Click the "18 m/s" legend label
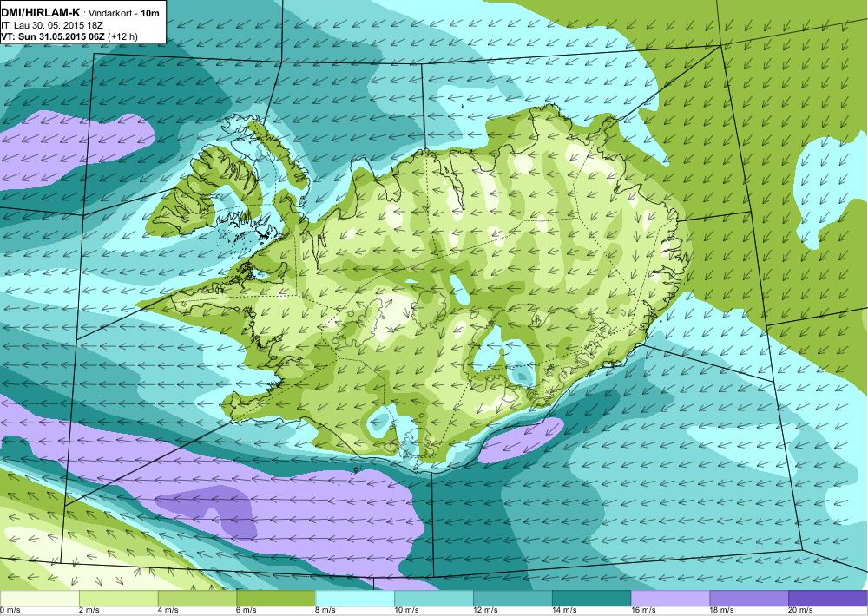Image resolution: width=868 pixels, height=616 pixels. (x=722, y=610)
